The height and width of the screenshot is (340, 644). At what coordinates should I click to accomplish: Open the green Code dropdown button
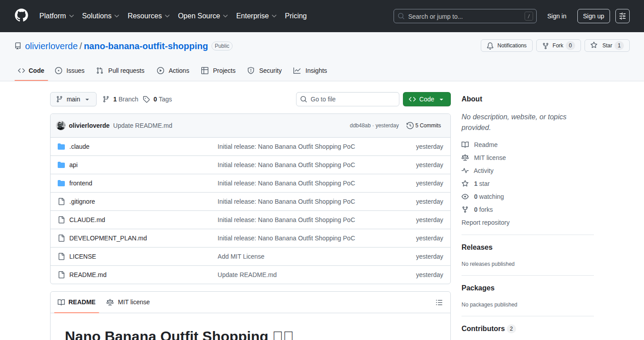427,99
